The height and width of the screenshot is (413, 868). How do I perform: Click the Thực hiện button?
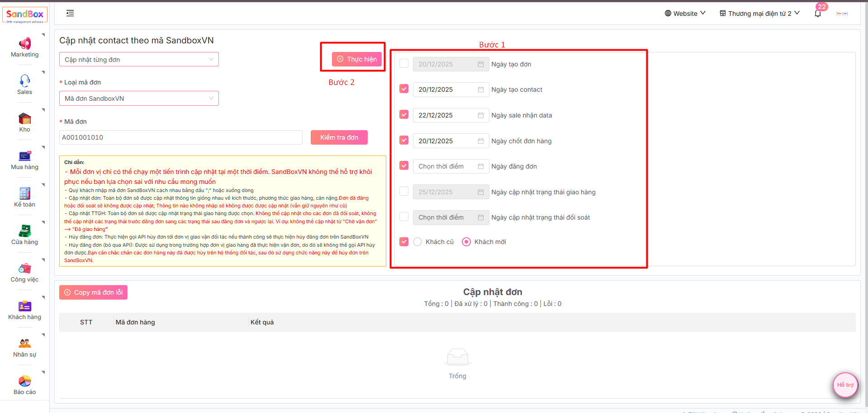tap(356, 59)
